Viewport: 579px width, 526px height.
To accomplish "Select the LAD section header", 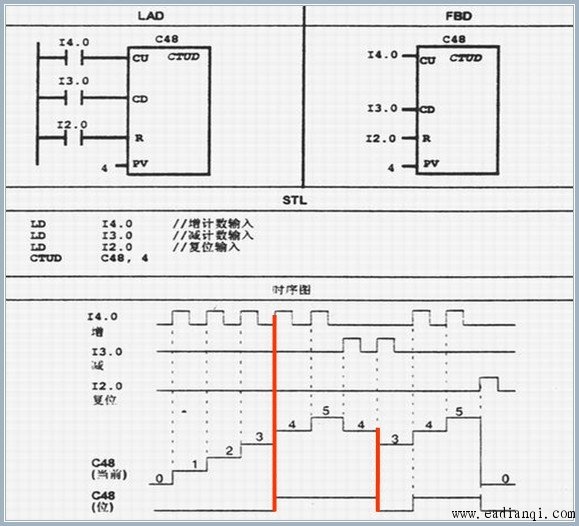I will 151,16.
